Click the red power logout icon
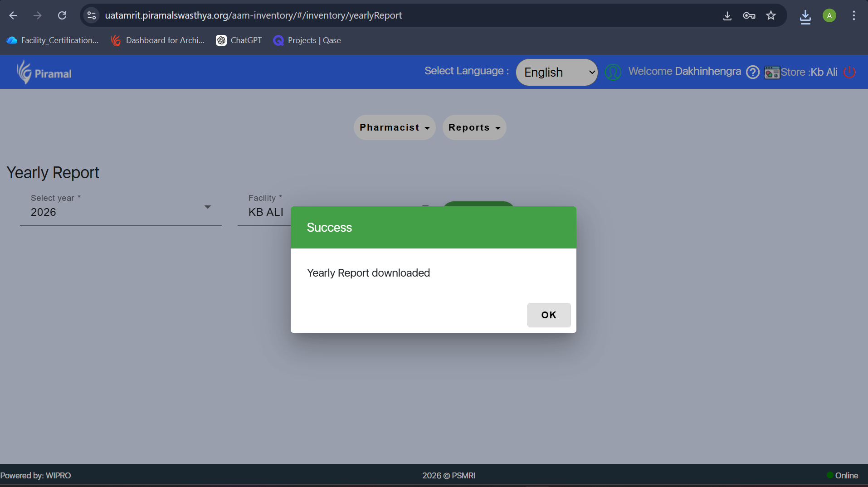Viewport: 868px width, 487px height. pos(849,72)
